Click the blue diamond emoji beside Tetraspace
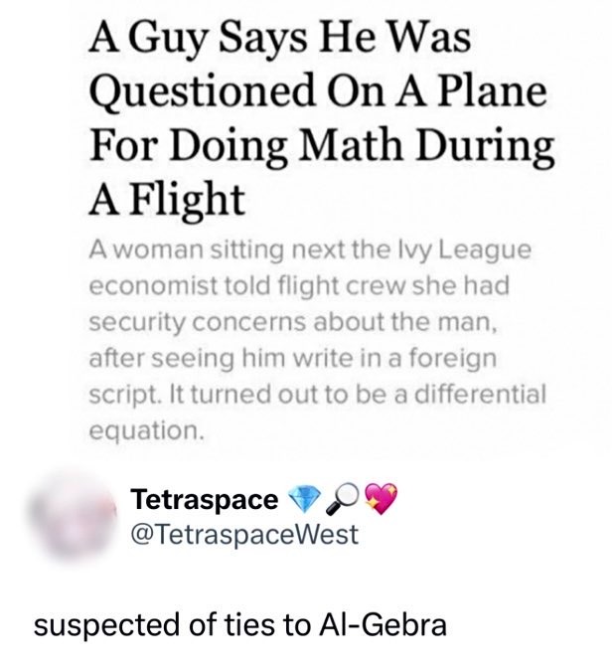This screenshot has width=616, height=672. click(304, 499)
